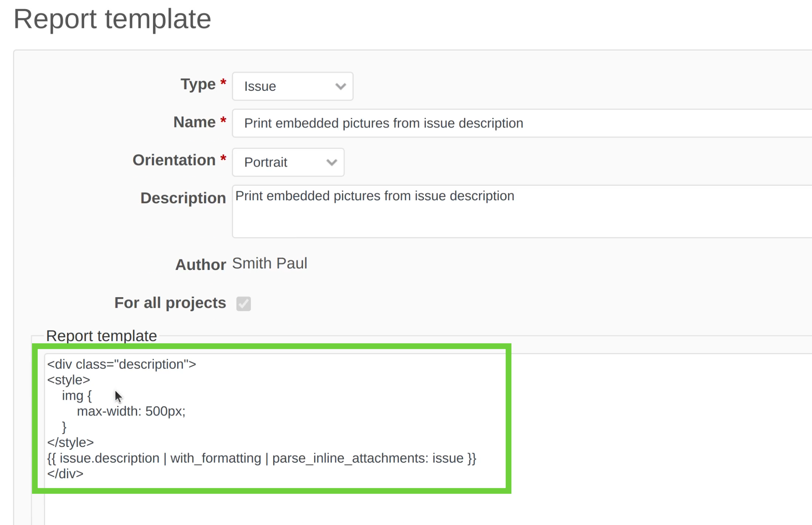Click the closing </style> tag line

(70, 443)
